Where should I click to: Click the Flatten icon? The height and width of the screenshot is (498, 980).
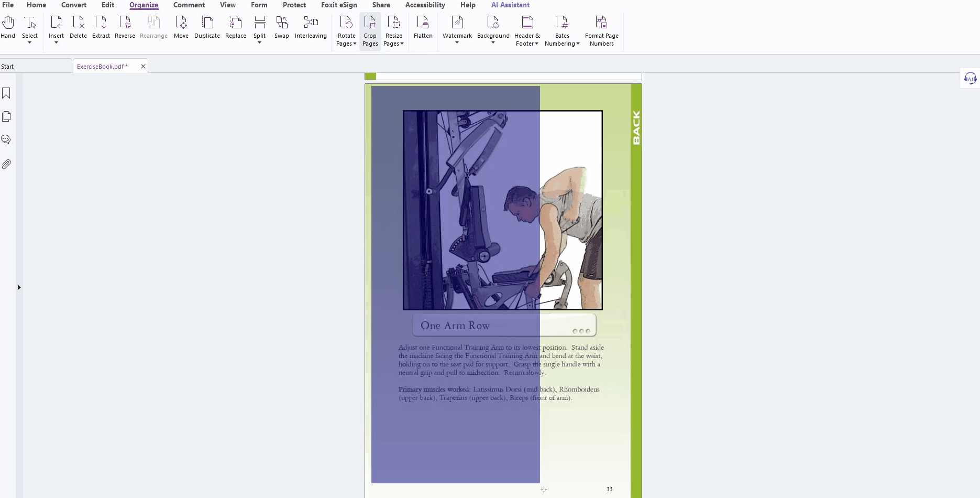423,23
